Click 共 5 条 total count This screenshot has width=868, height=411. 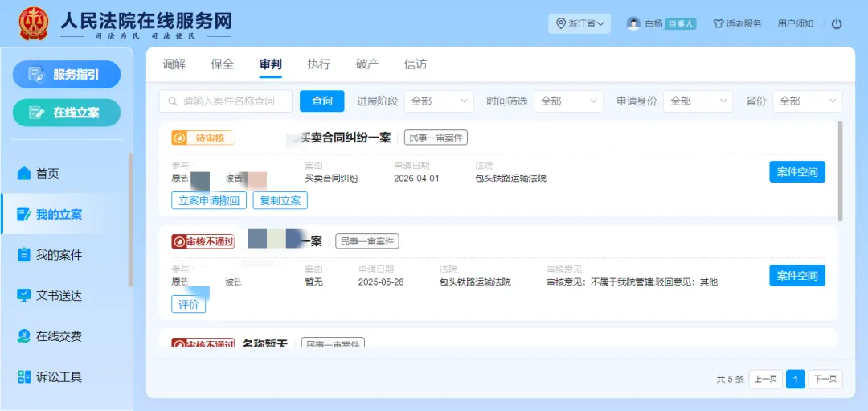(x=730, y=380)
